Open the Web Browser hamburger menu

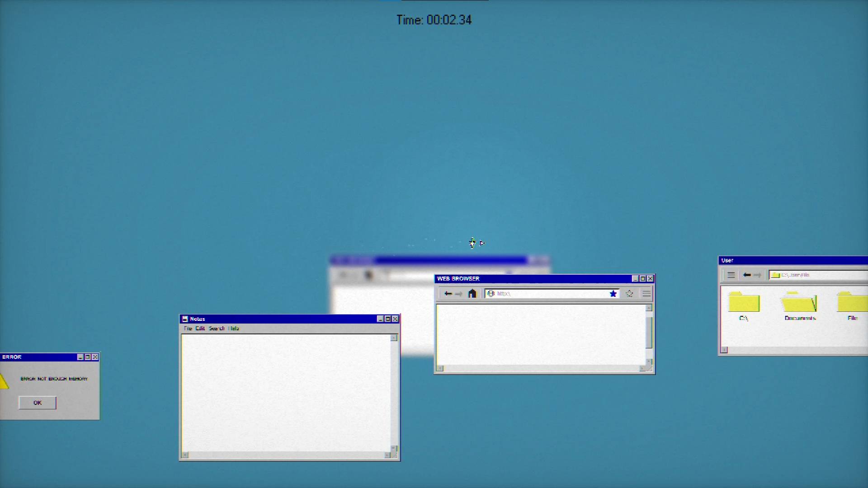tap(646, 294)
